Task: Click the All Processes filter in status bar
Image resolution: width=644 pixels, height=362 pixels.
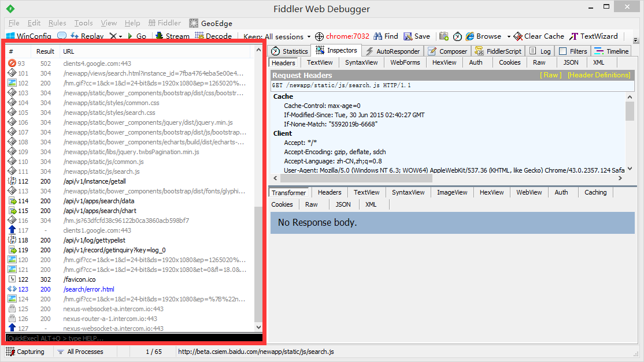Action: (x=80, y=352)
